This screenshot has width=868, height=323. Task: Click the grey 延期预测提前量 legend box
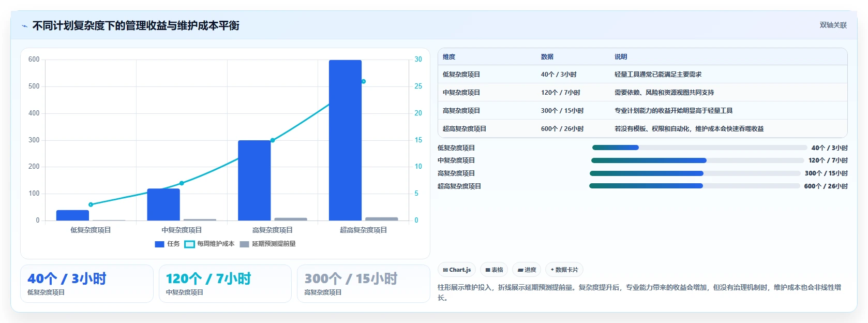click(x=245, y=244)
